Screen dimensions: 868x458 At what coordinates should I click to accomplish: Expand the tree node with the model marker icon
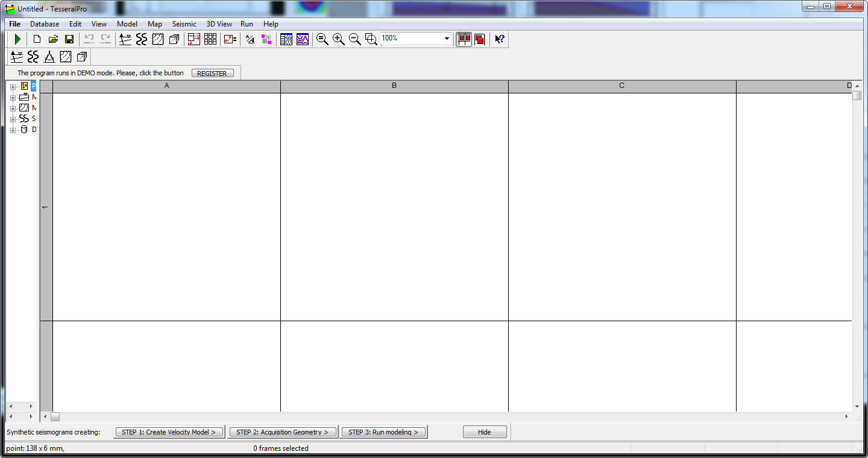coord(13,98)
